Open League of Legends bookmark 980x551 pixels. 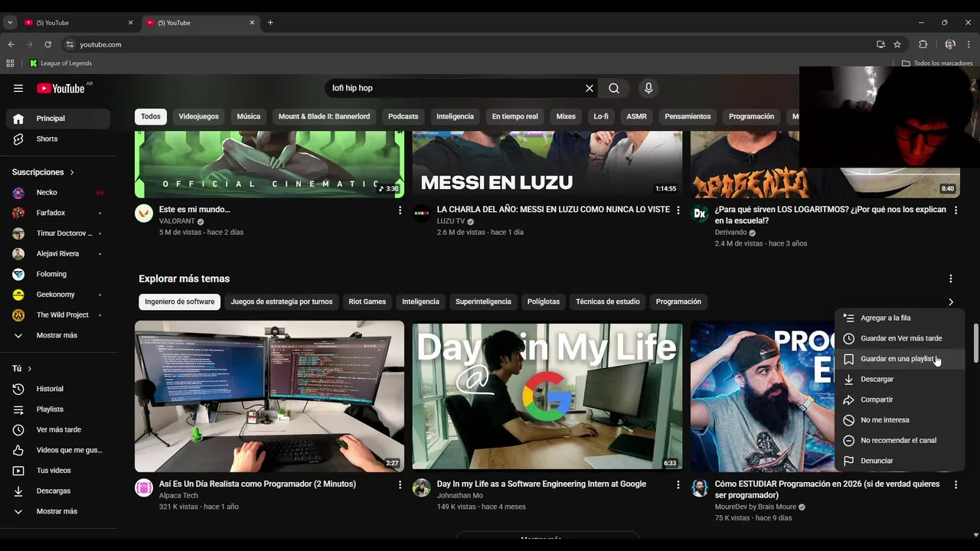[60, 64]
